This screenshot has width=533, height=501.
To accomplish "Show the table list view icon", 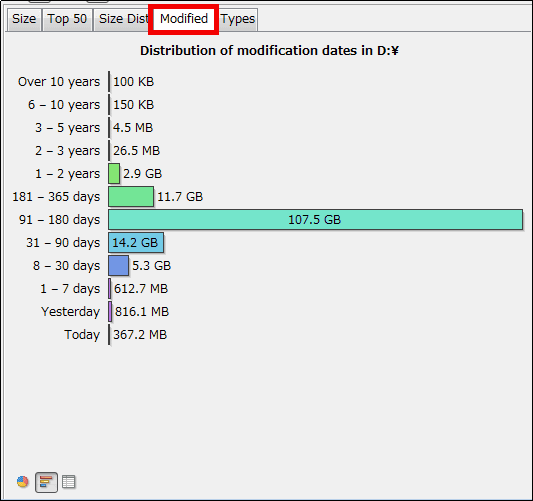I will (x=69, y=482).
